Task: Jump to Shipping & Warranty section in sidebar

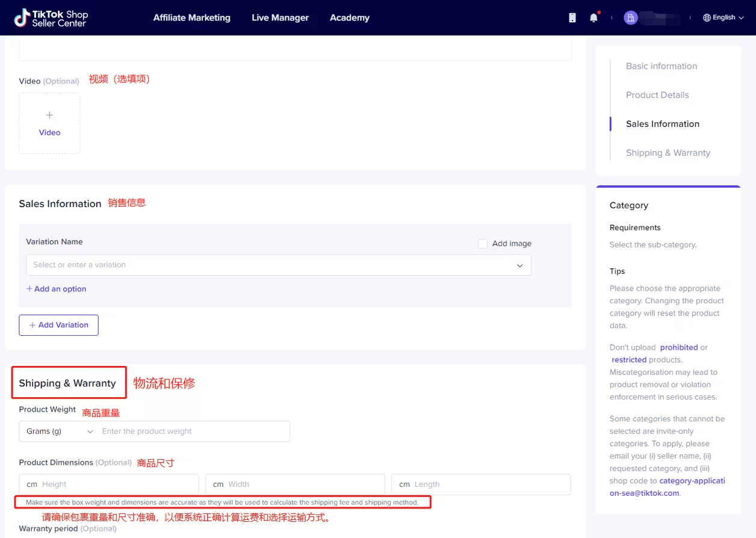Action: tap(668, 153)
